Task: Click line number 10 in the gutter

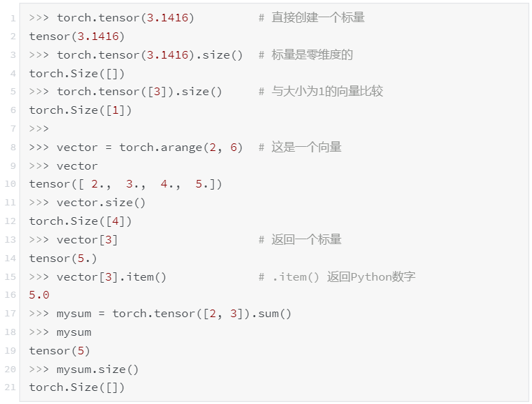Action: coord(10,184)
